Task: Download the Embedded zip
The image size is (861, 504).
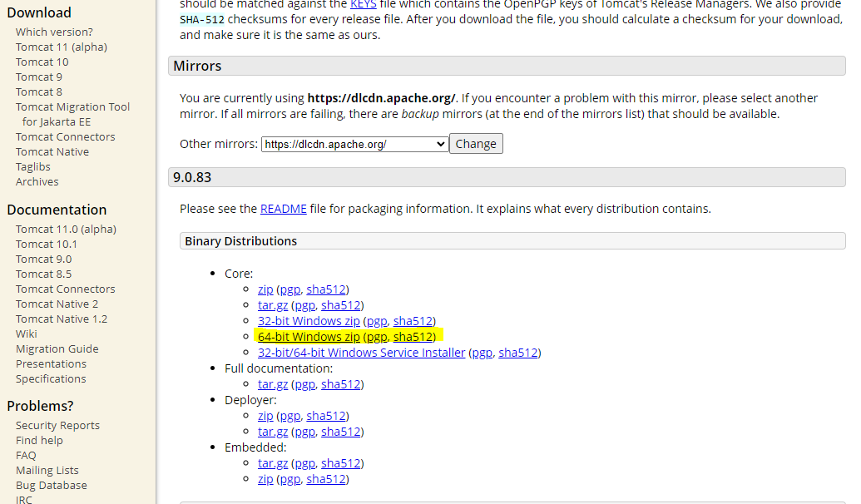Action: point(265,479)
